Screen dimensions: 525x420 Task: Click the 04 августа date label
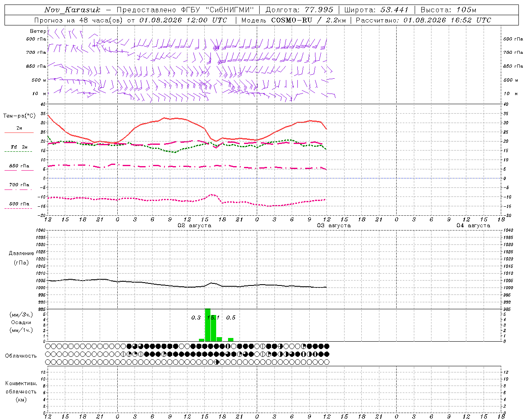(x=473, y=226)
